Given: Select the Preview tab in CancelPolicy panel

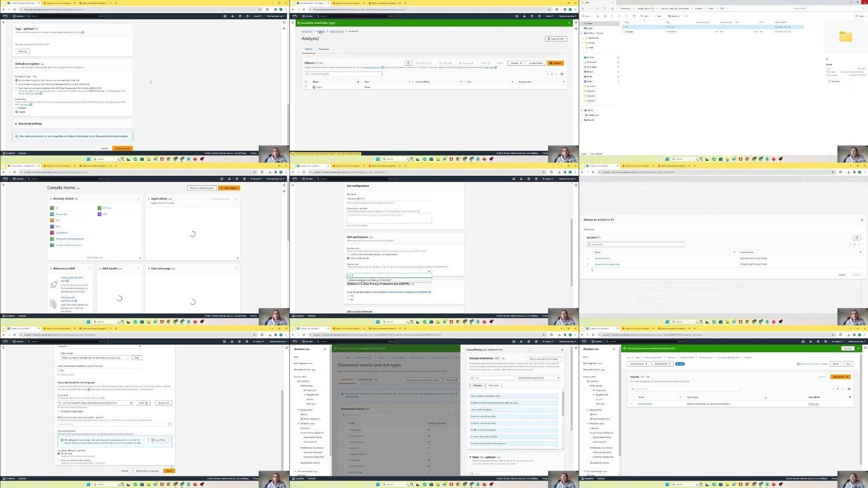Looking at the screenshot, I should [477, 385].
